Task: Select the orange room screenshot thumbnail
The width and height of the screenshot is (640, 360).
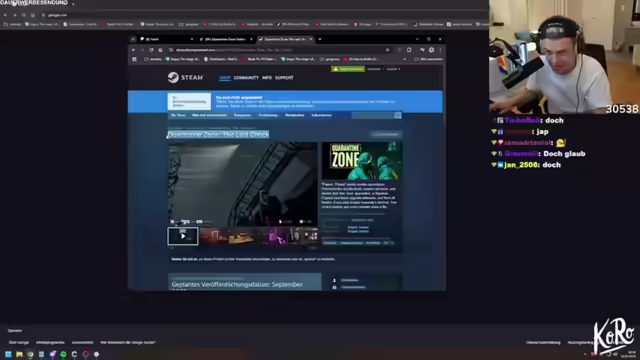Action: tap(215, 236)
